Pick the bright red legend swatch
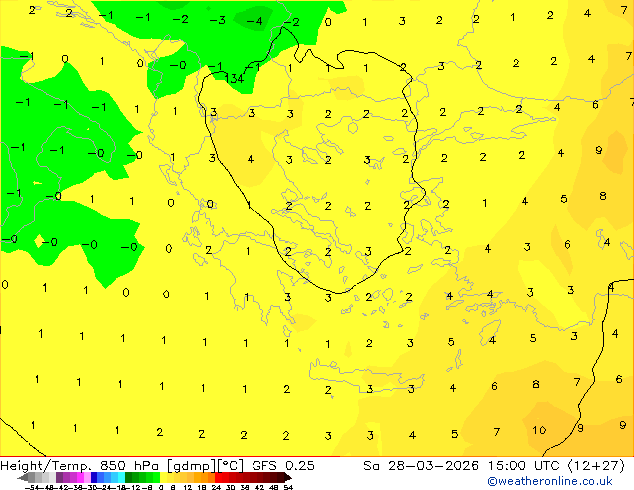Image resolution: width=634 pixels, height=490 pixels. point(218,478)
